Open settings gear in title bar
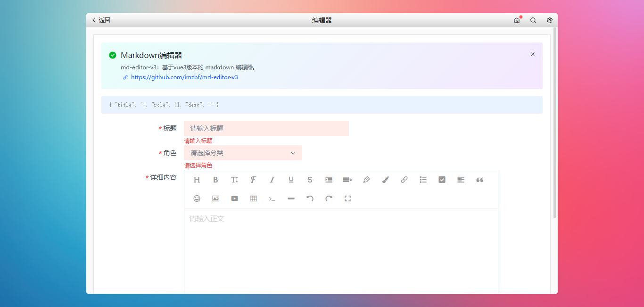The image size is (644, 307). pyautogui.click(x=549, y=20)
